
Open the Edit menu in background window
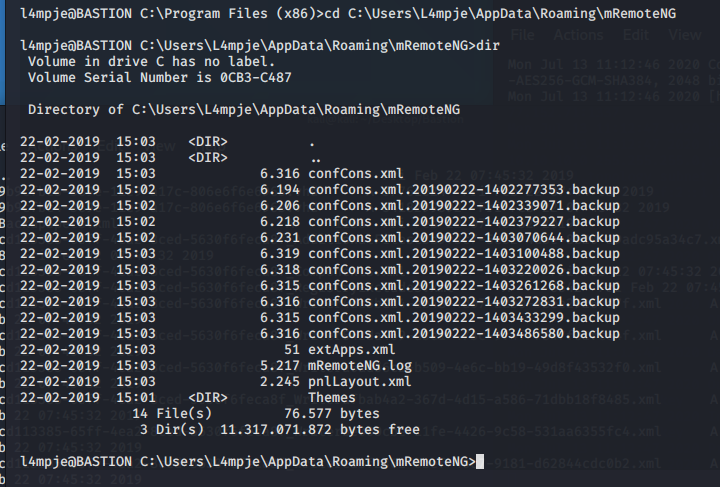pyautogui.click(x=635, y=34)
